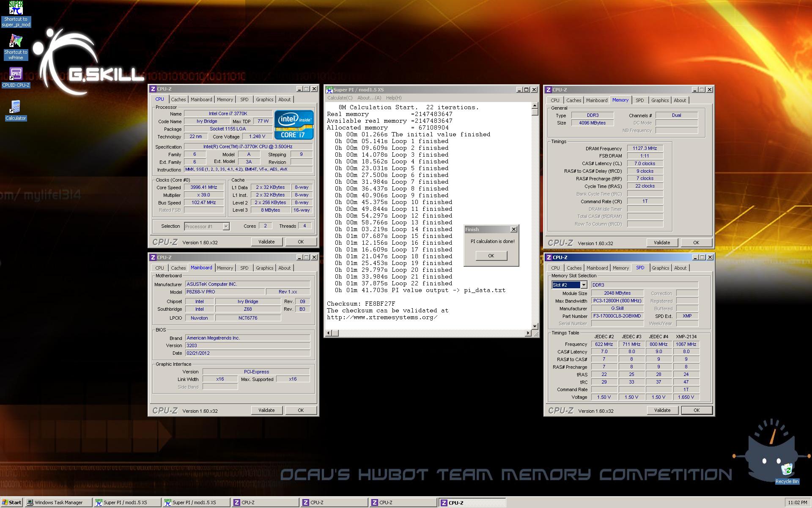Image resolution: width=812 pixels, height=508 pixels.
Task: Switch to SPD tab in Memory window
Action: tap(640, 100)
